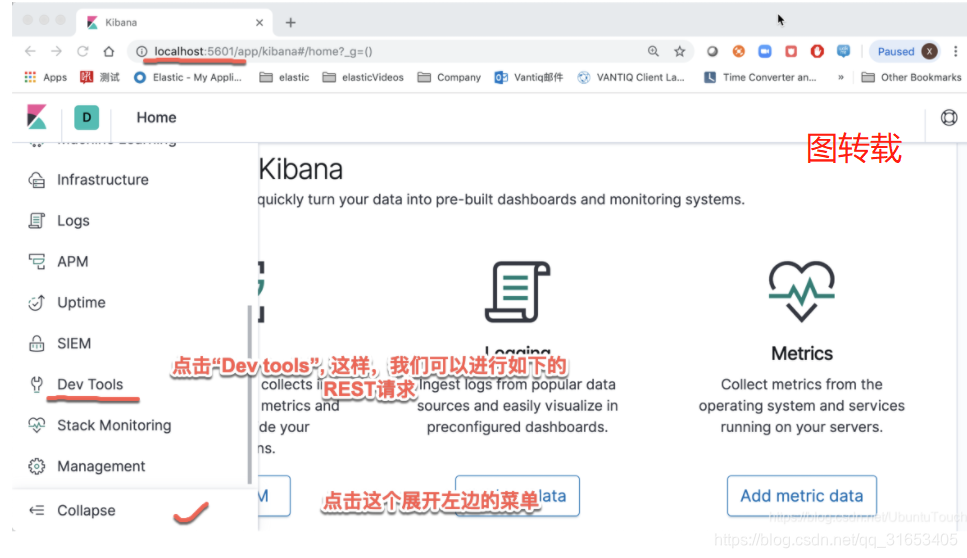Go back with browser back arrow

tap(30, 51)
